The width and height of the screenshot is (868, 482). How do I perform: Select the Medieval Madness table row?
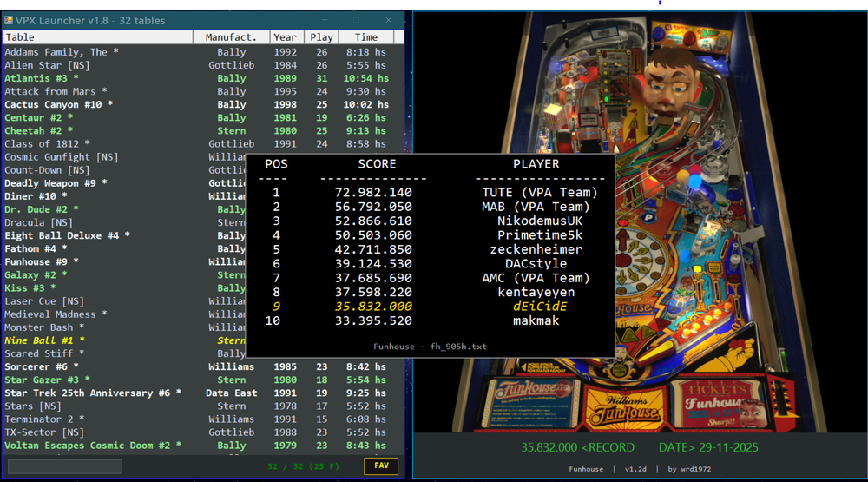pyautogui.click(x=124, y=314)
